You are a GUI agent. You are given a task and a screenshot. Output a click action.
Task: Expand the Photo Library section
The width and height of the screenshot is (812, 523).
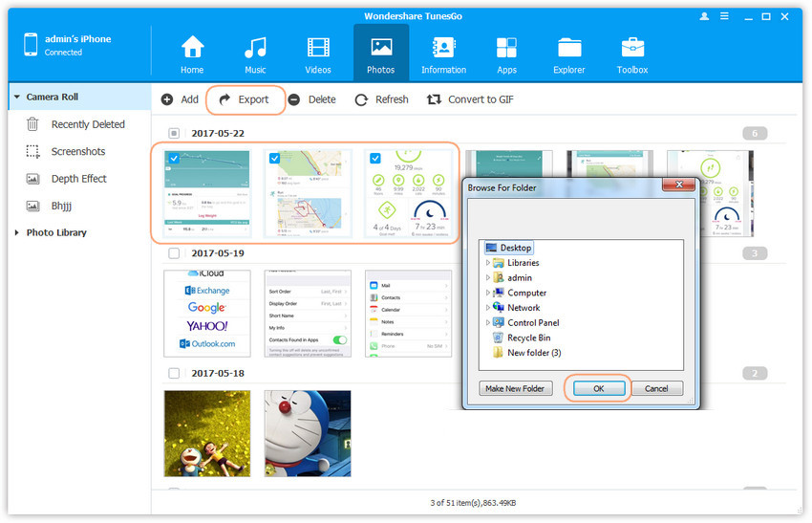(16, 232)
